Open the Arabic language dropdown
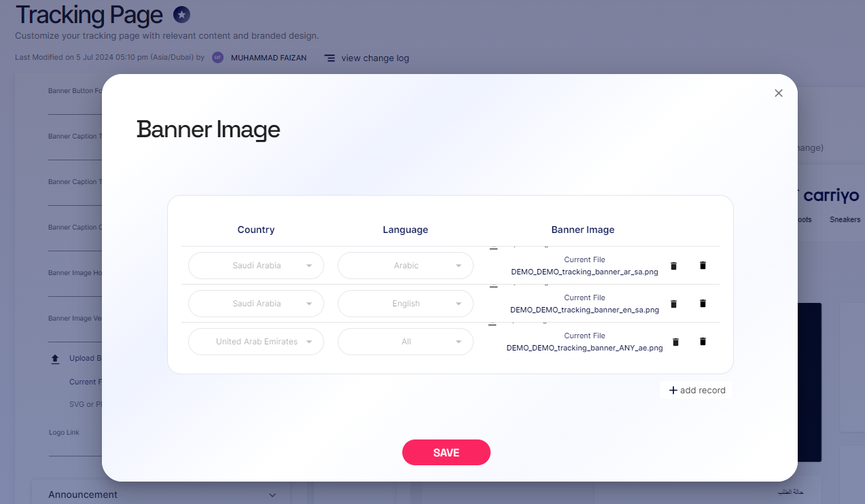The width and height of the screenshot is (865, 504). tap(406, 266)
